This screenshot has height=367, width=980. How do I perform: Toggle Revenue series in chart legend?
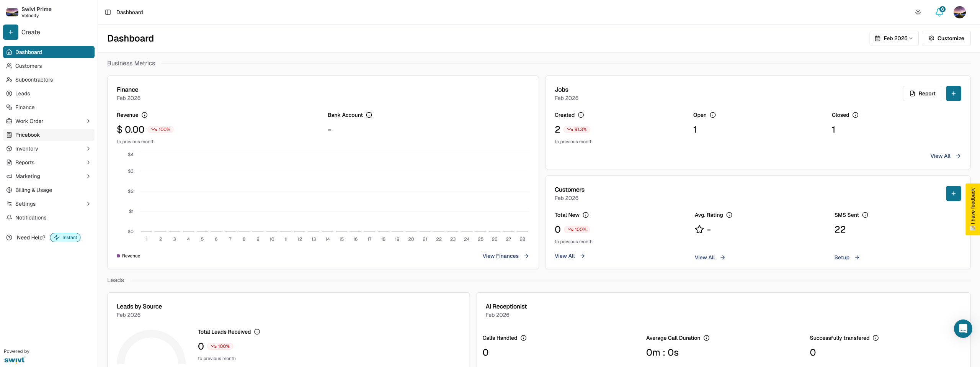coord(129,256)
